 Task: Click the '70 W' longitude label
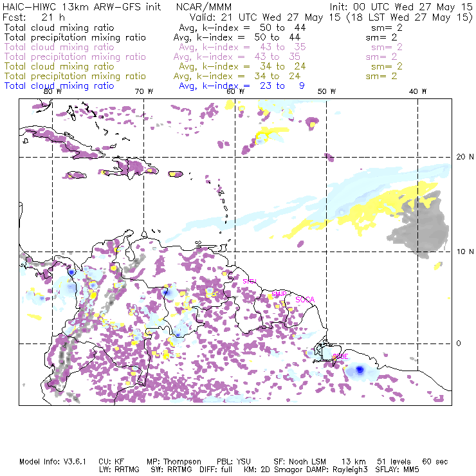point(144,91)
